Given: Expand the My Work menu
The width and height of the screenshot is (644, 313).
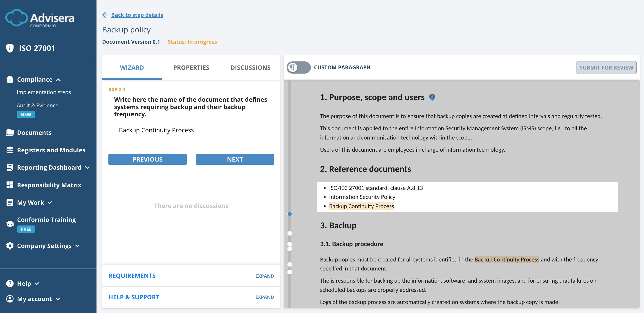Looking at the screenshot, I should (x=50, y=203).
